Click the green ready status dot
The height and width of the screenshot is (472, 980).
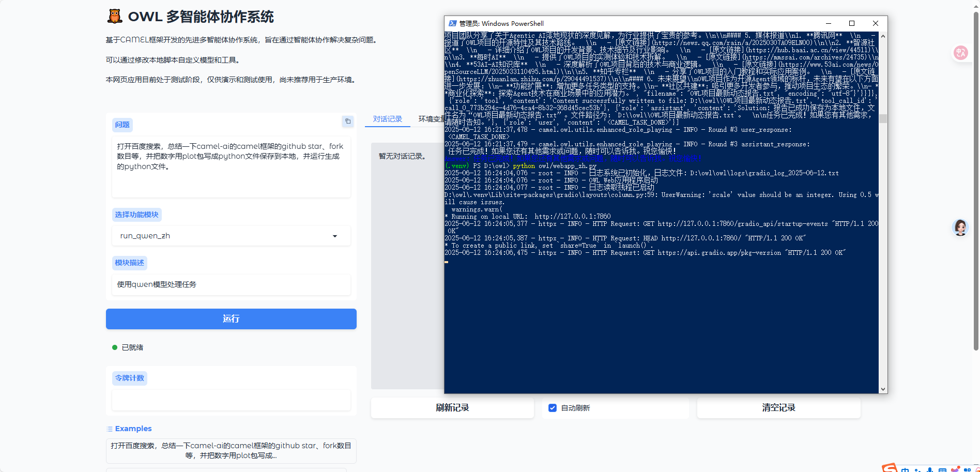(x=115, y=347)
